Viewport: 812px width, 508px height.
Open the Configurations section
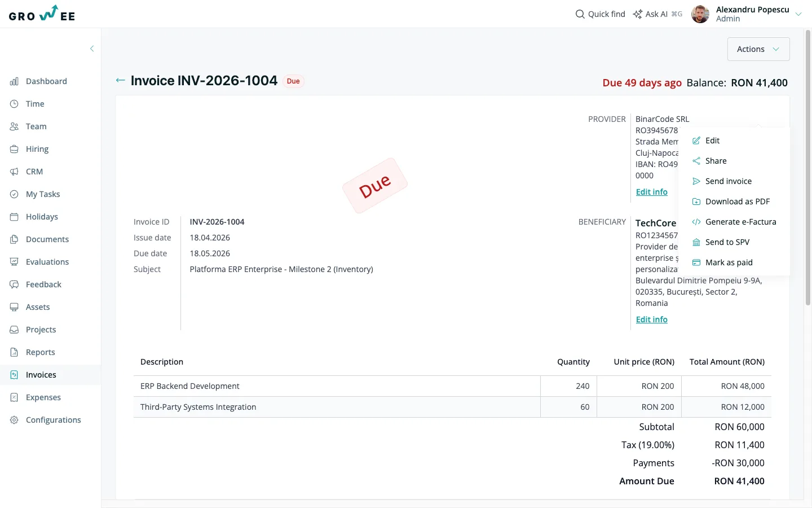point(54,420)
